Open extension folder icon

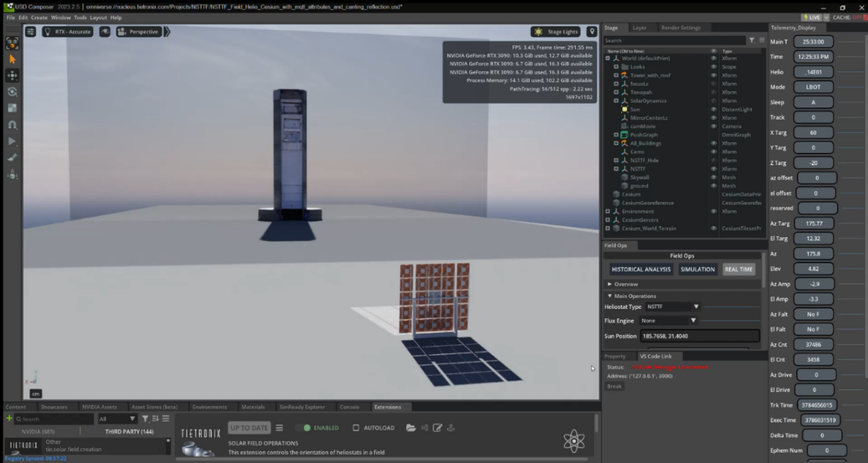click(x=411, y=428)
